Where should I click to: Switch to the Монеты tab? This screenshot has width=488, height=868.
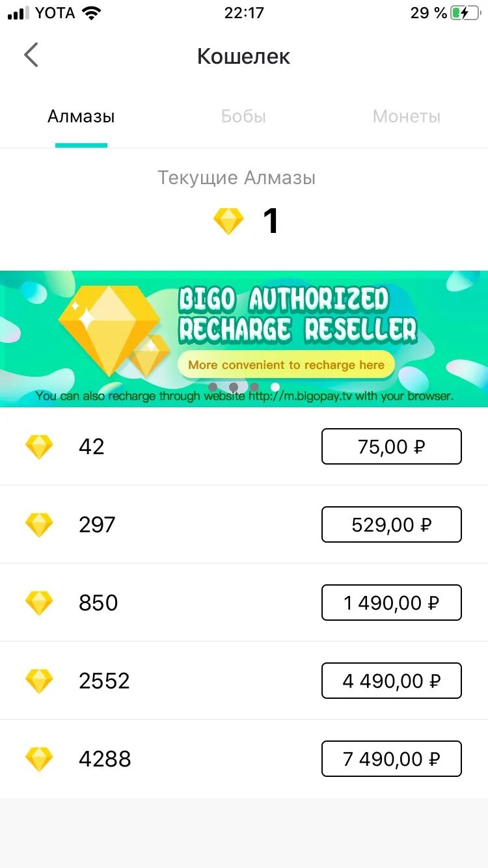pyautogui.click(x=407, y=116)
